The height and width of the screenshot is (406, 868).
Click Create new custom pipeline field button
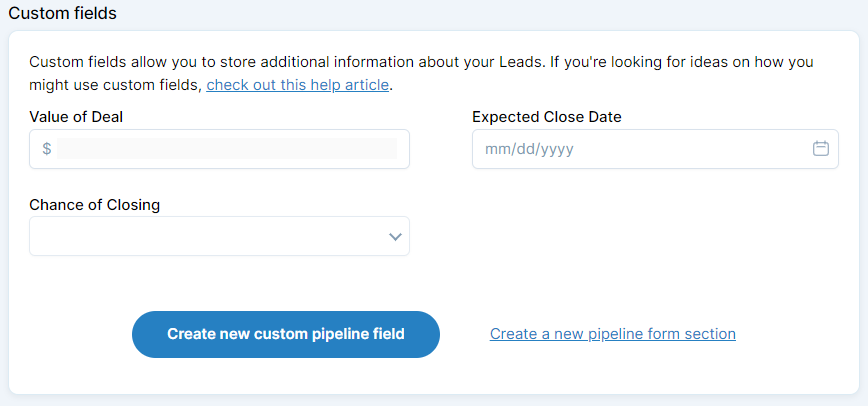286,334
